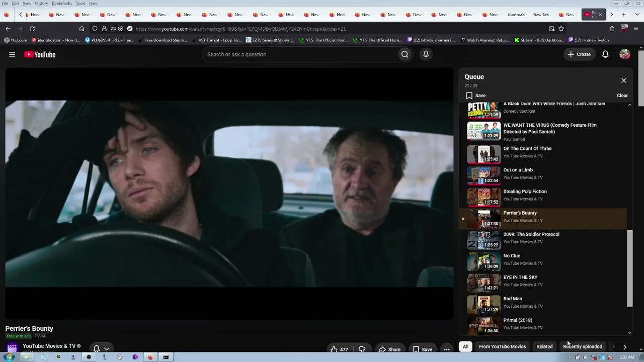
Task: Open the browser extensions menu
Action: pyautogui.click(x=612, y=29)
